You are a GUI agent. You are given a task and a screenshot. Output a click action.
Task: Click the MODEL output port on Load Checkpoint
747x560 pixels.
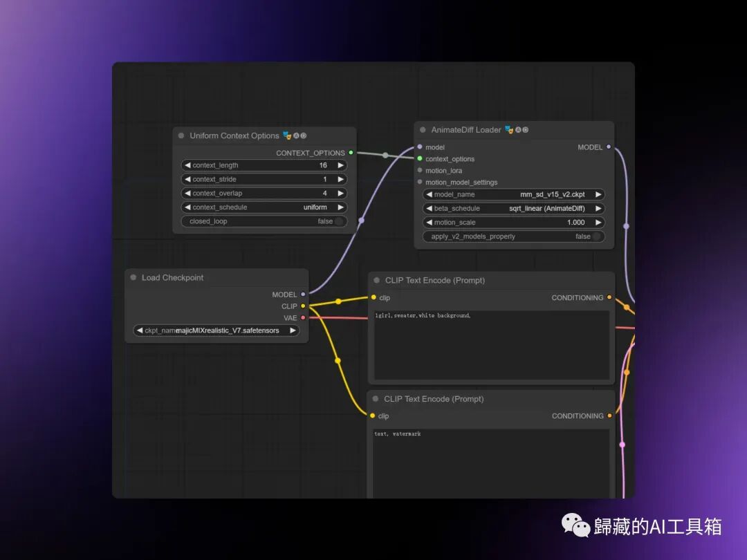pyautogui.click(x=303, y=295)
